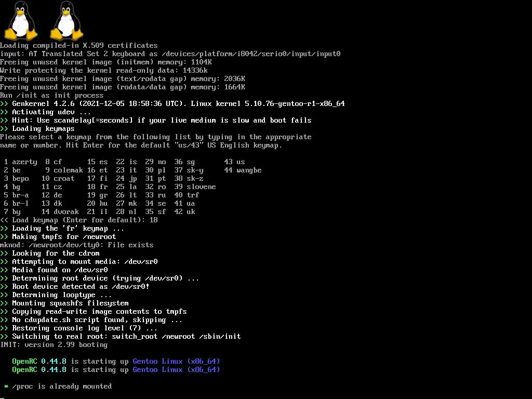This screenshot has width=532, height=399.
Task: Click the "Loading the 'fr' keymap" line
Action: pos(62,229)
